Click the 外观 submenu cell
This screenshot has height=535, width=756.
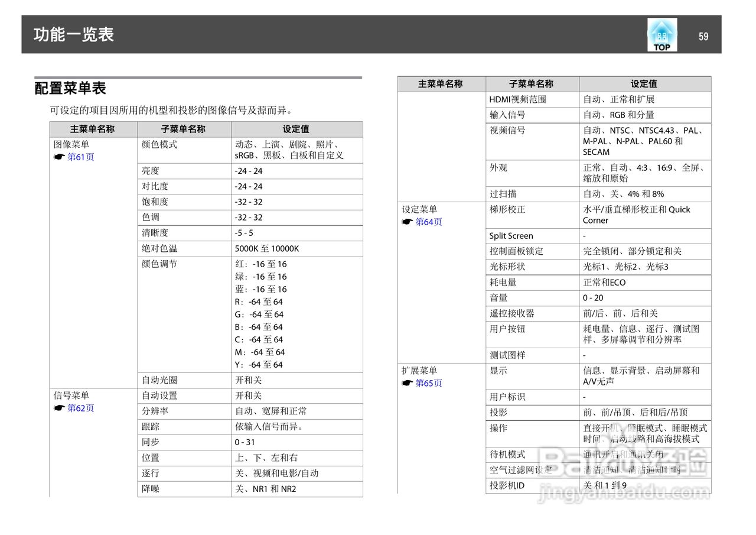pos(532,173)
